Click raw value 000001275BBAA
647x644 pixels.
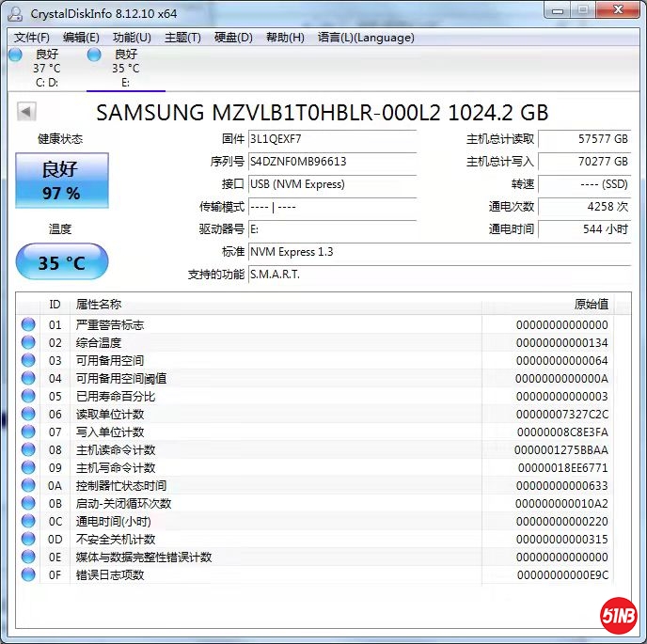click(561, 450)
